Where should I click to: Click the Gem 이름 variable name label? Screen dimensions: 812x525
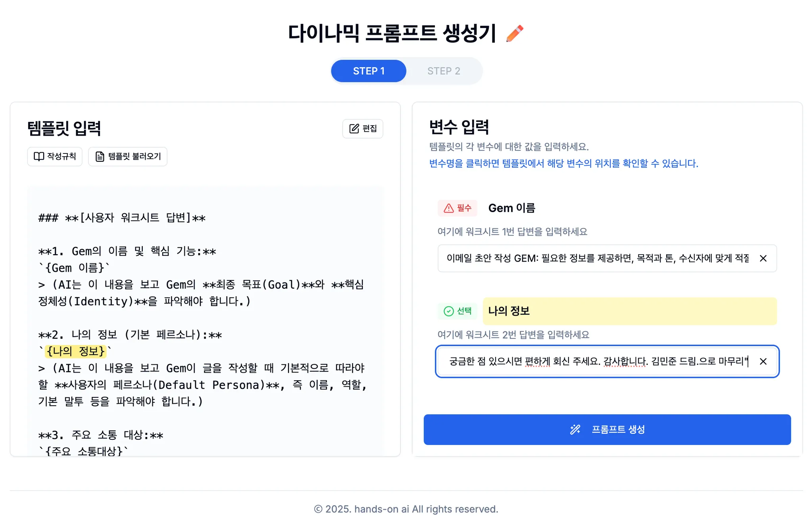tap(511, 208)
